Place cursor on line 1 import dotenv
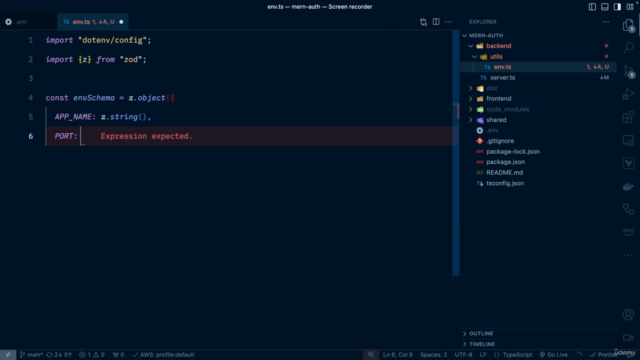Viewport: 640px width, 360px height. coord(98,40)
